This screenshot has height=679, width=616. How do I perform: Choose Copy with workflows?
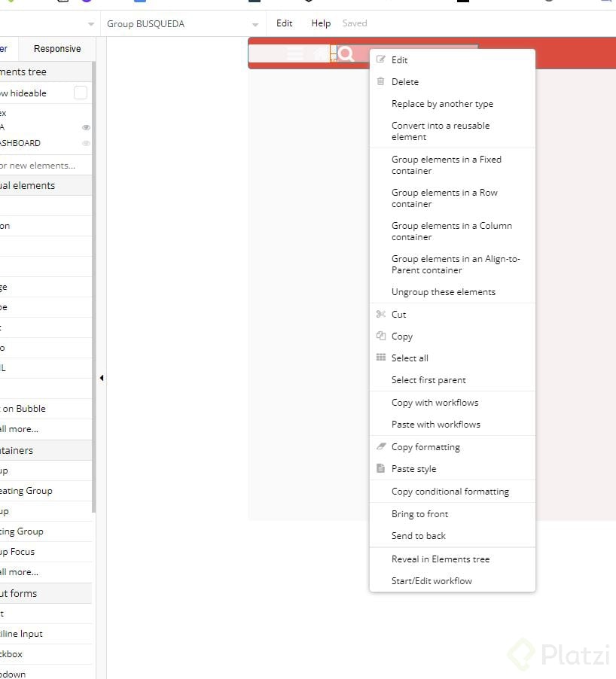(x=435, y=402)
